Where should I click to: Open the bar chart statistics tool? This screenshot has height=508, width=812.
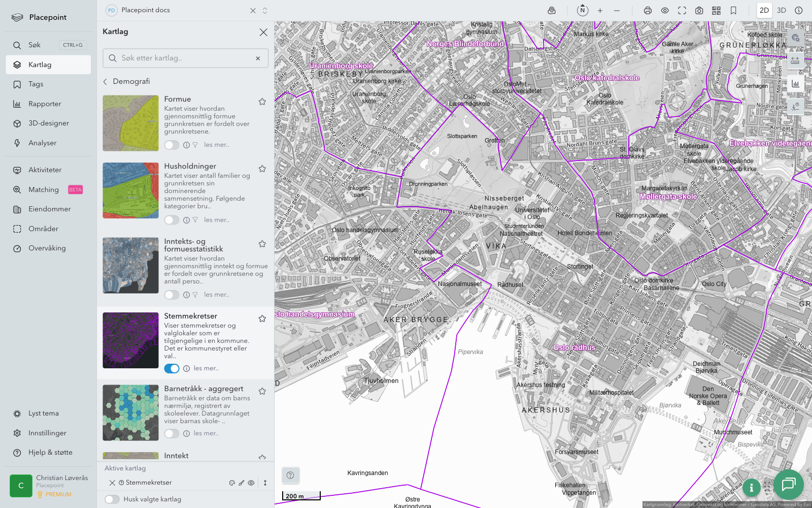pyautogui.click(x=795, y=84)
